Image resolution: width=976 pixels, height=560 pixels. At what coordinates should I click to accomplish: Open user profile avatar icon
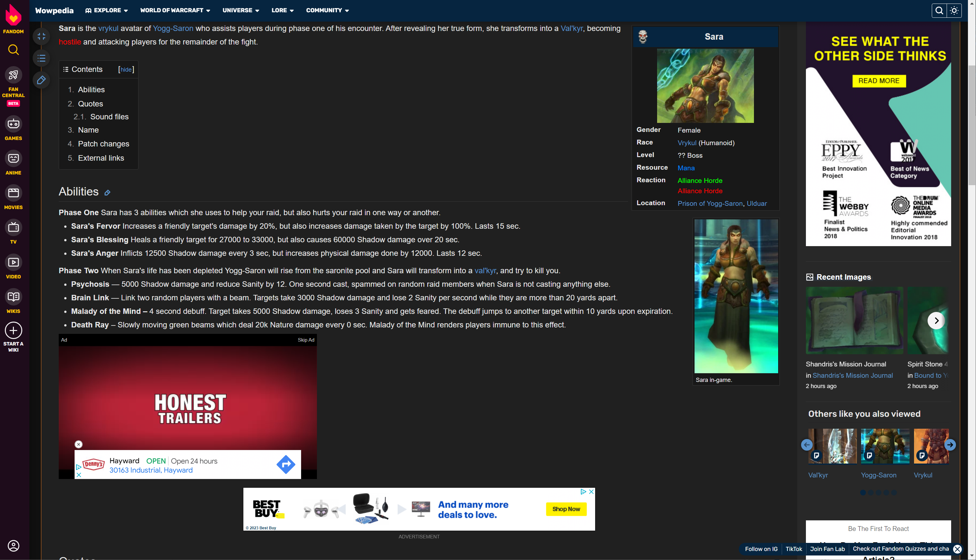click(x=14, y=545)
